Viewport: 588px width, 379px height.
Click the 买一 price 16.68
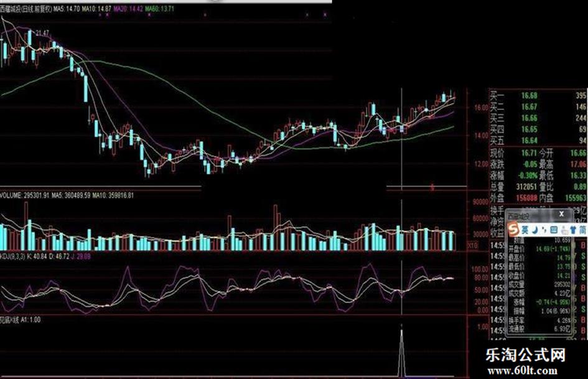pyautogui.click(x=529, y=96)
